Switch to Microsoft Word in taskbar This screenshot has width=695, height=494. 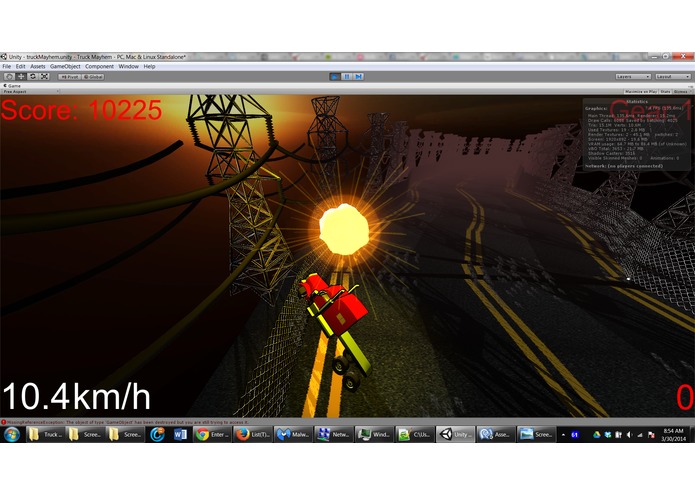tap(180, 435)
